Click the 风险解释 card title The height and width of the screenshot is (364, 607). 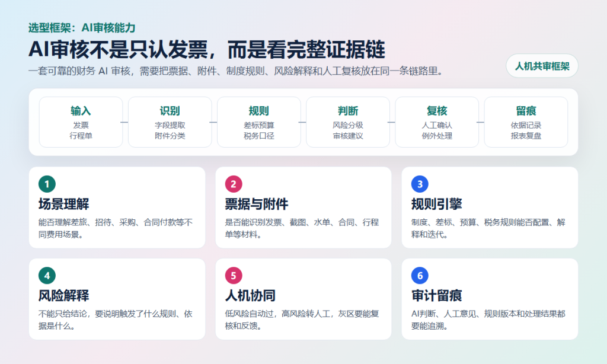[x=64, y=296]
